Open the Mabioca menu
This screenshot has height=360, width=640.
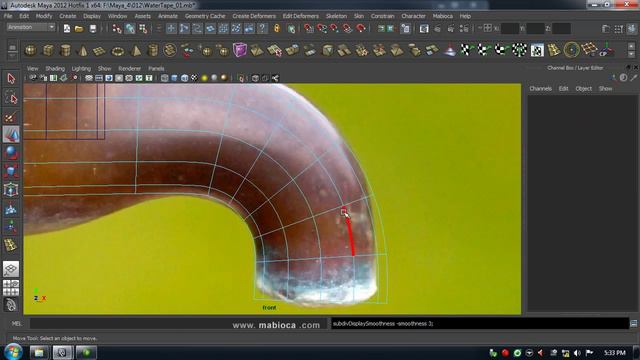point(442,16)
